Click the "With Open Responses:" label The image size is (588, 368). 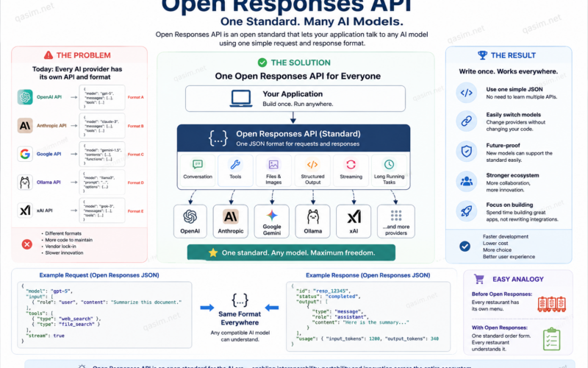point(500,328)
